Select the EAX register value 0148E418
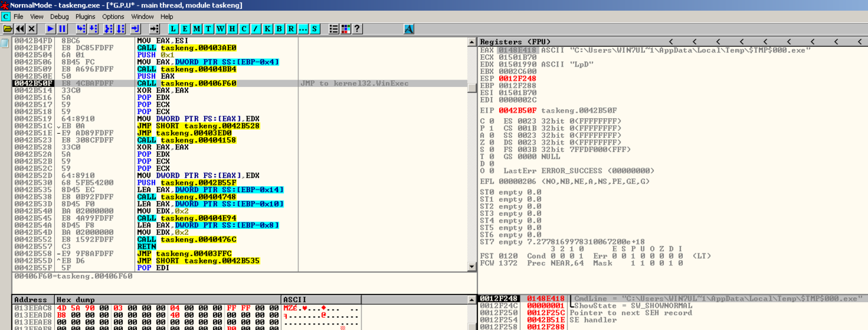868x330 pixels. [x=518, y=50]
